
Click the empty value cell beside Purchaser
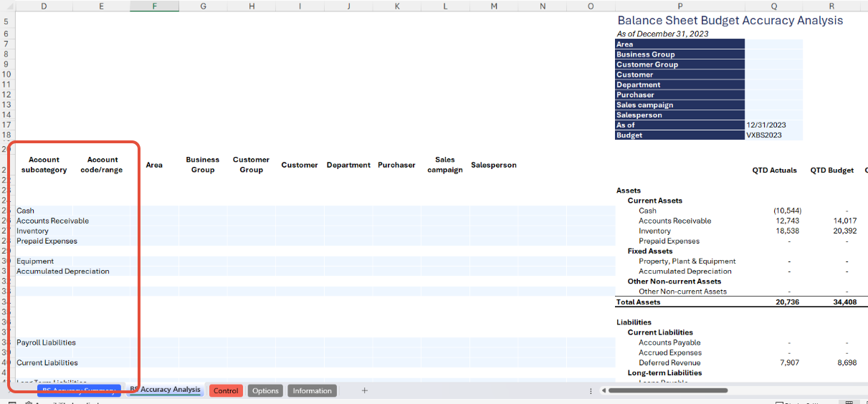(773, 95)
